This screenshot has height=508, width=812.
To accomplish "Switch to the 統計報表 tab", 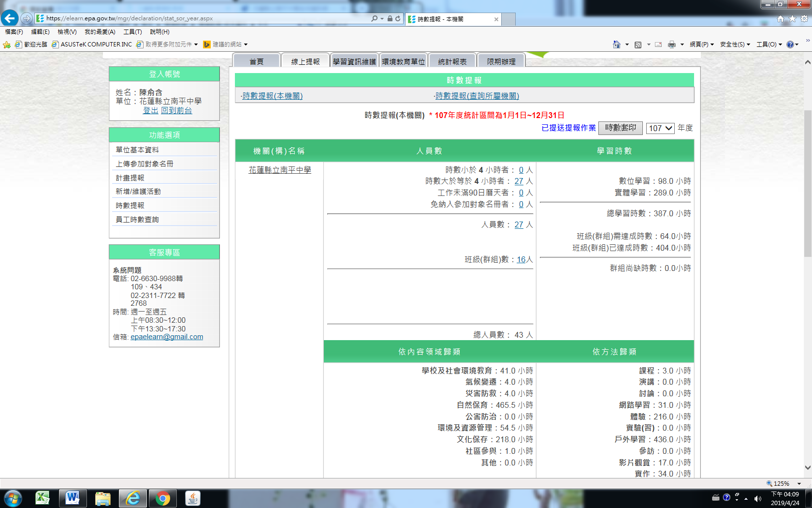I will tap(452, 61).
